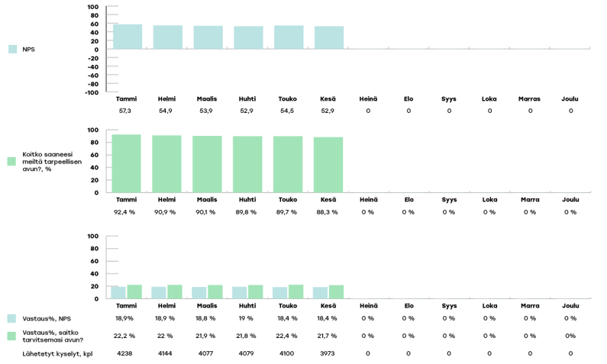
Task: Click the Maalis bar in the green chart
Action: click(x=207, y=164)
